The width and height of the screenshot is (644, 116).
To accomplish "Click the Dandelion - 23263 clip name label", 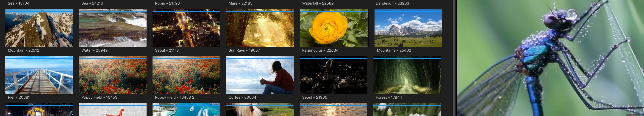I will click(x=392, y=3).
